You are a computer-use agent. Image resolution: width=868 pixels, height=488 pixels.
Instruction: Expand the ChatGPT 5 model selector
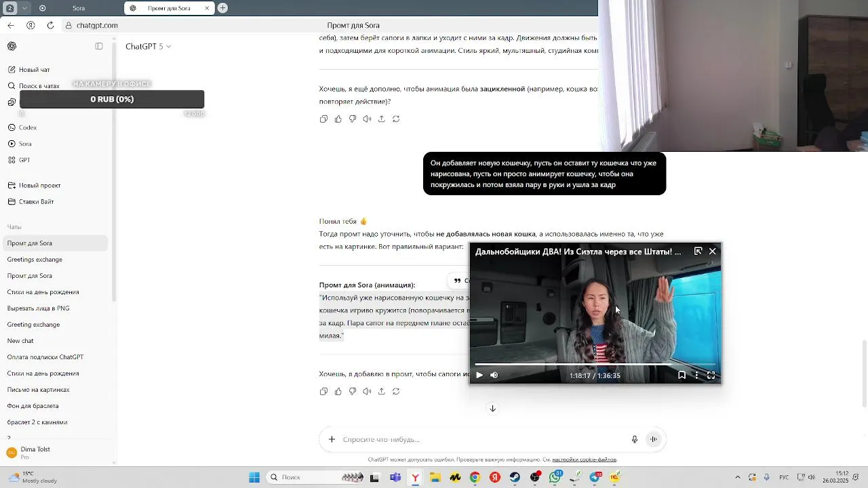(148, 46)
